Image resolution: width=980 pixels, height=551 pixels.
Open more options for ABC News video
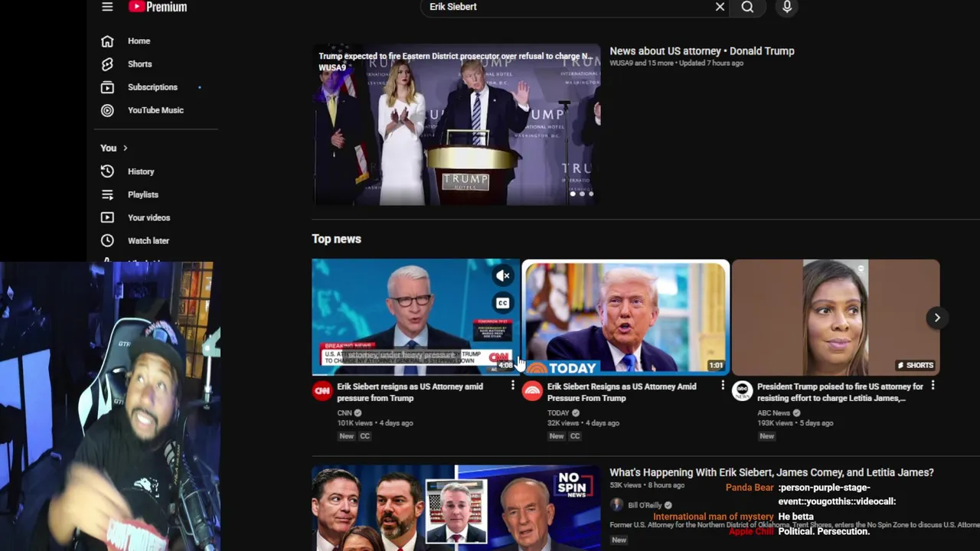point(933,386)
